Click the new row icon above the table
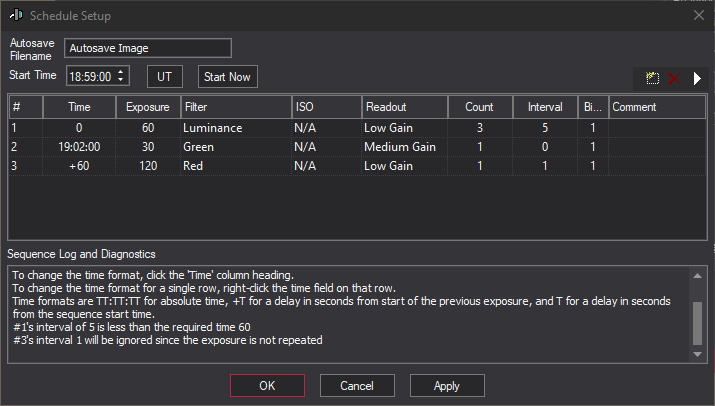The width and height of the screenshot is (715, 406). coord(652,78)
